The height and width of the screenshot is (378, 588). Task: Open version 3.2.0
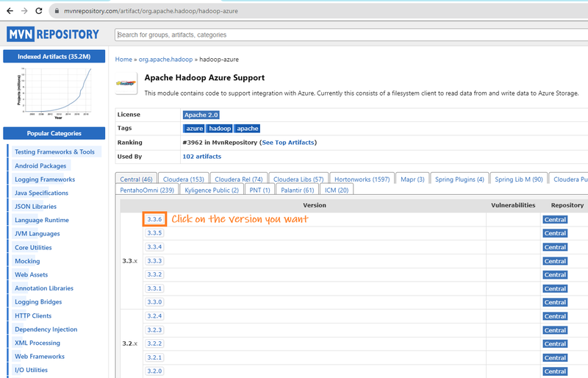pos(154,371)
